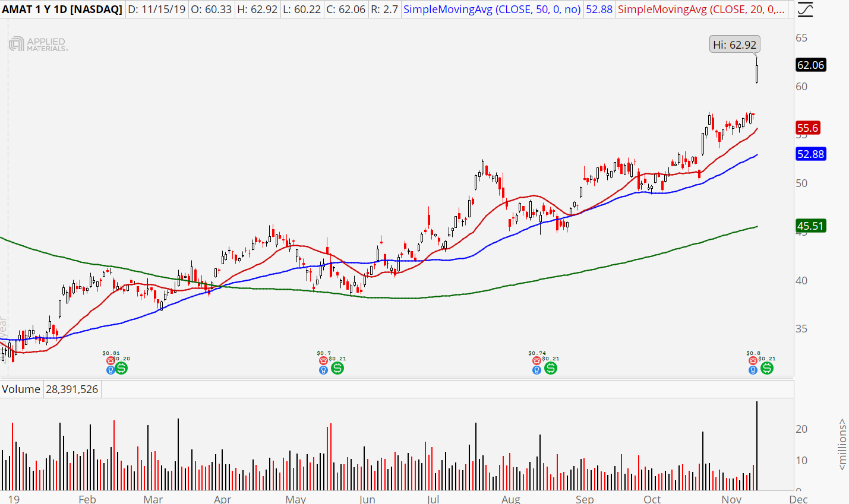The height and width of the screenshot is (504, 849).
Task: Click the blue lightbulb icon near February
Action: 111,370
